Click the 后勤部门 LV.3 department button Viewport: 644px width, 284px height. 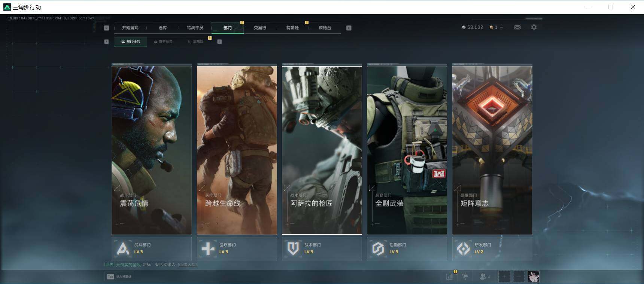coord(407,248)
